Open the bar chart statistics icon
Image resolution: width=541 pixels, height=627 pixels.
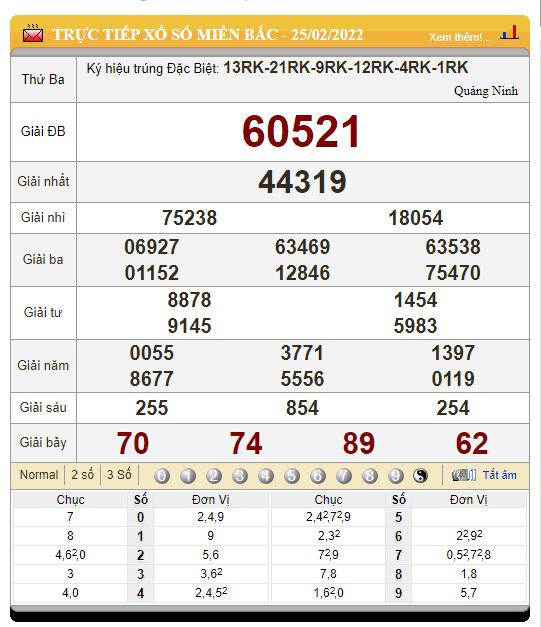pyautogui.click(x=509, y=32)
